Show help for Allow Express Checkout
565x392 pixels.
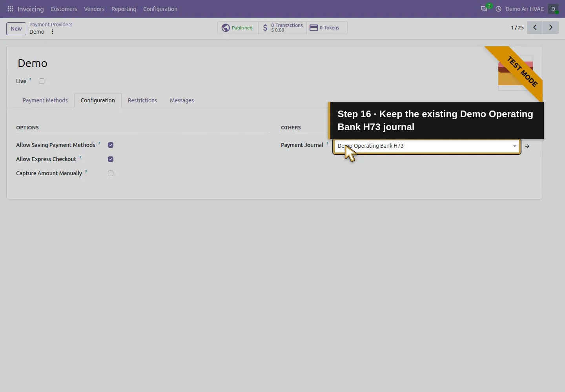tap(80, 158)
